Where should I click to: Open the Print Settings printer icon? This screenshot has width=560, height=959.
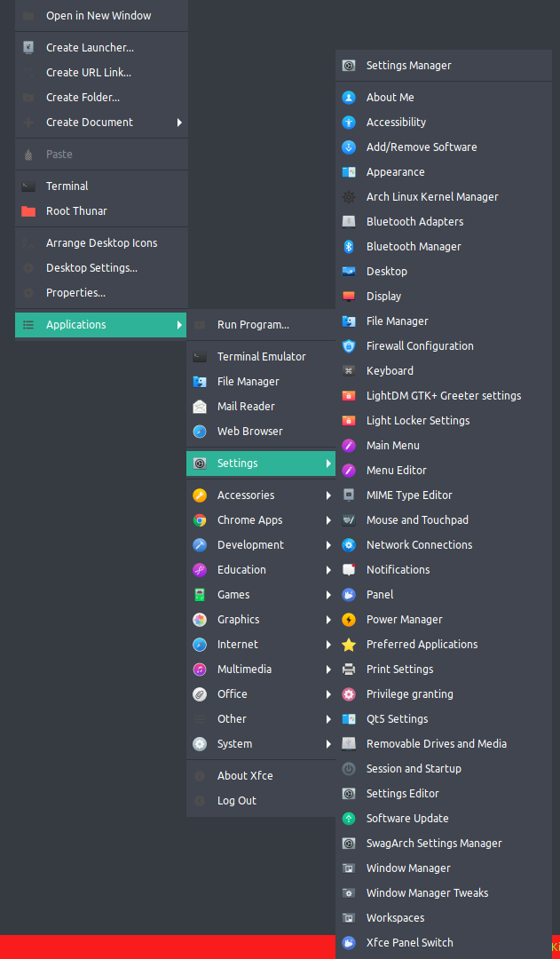tap(349, 669)
